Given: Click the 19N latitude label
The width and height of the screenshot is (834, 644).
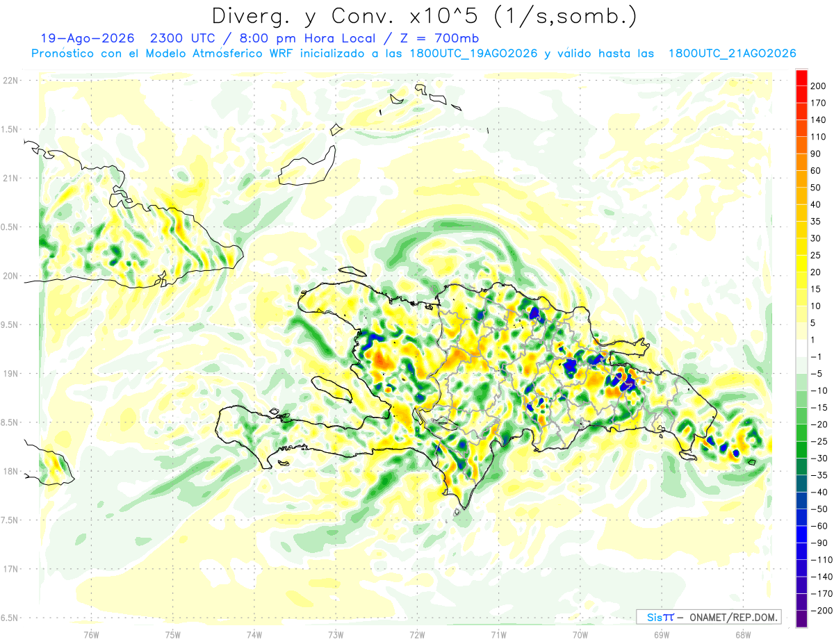Looking at the screenshot, I should (10, 374).
